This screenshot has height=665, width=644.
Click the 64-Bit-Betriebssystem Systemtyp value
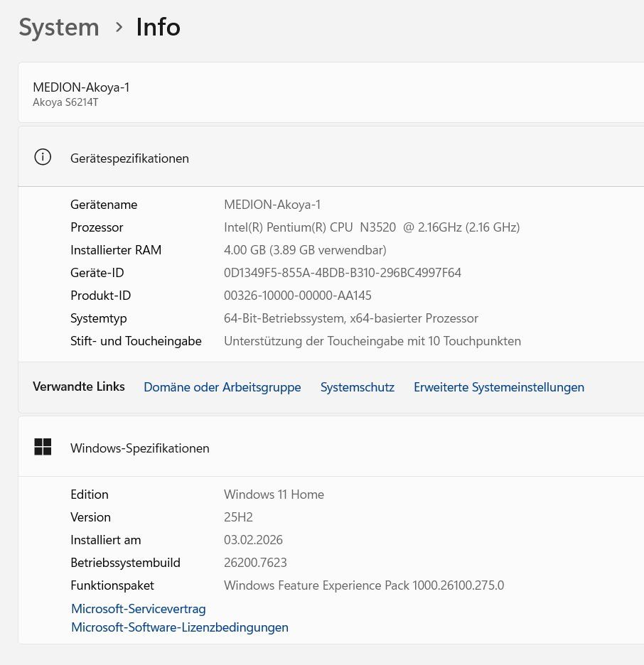[x=351, y=318]
